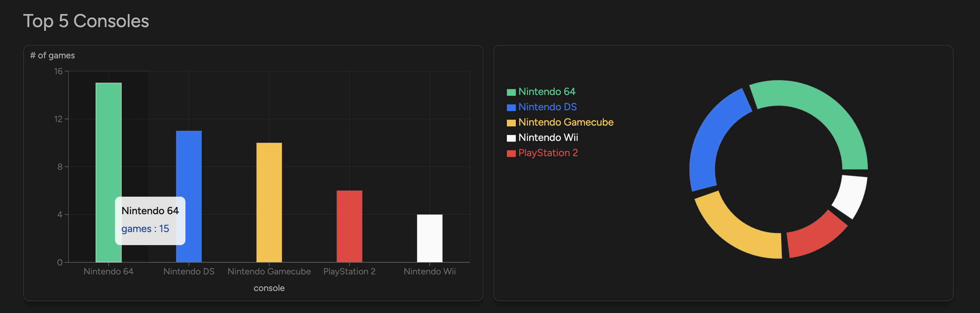980x313 pixels.
Task: Select the Nintendo DS legend label
Action: tap(547, 107)
